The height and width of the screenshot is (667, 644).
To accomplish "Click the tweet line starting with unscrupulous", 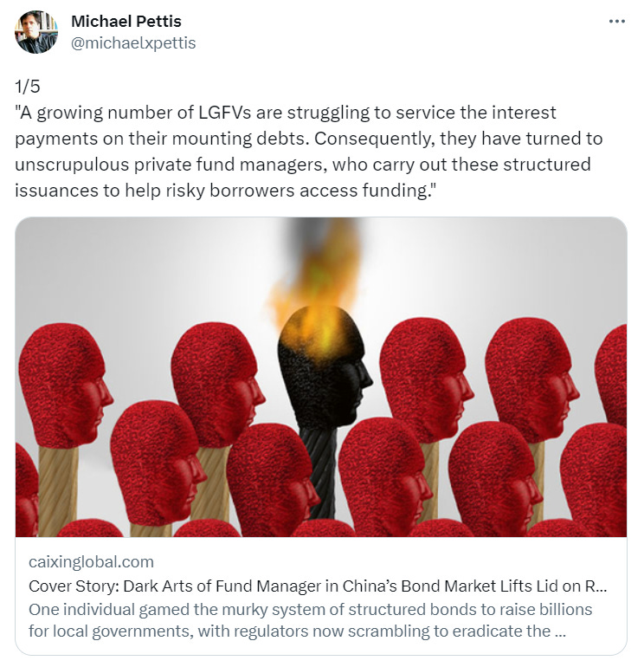I will point(303,165).
